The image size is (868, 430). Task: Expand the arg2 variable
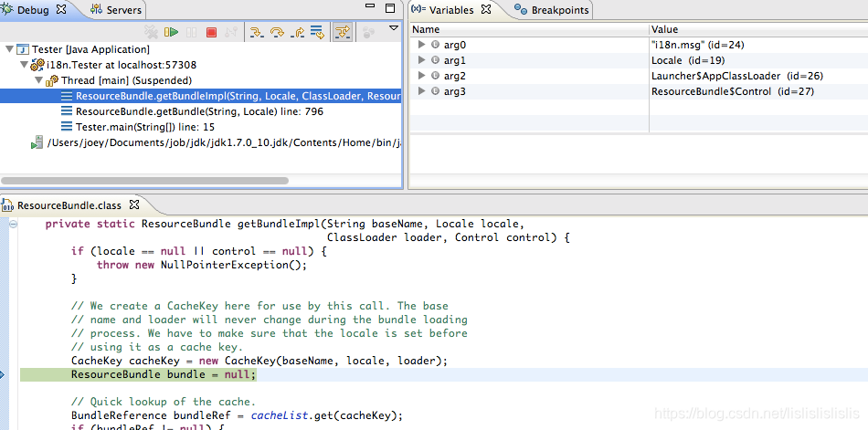coord(422,75)
